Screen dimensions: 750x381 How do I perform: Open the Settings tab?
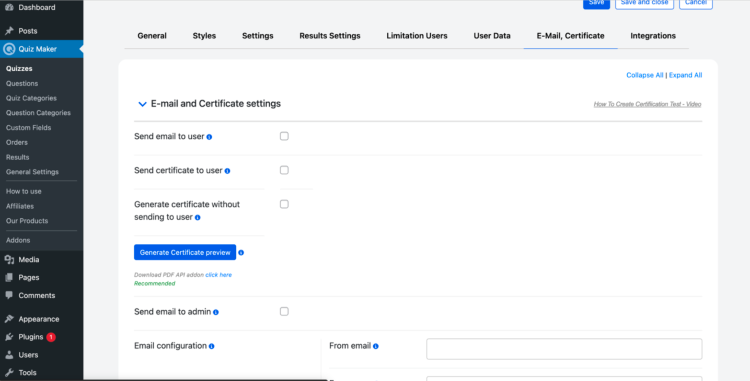[x=258, y=36]
